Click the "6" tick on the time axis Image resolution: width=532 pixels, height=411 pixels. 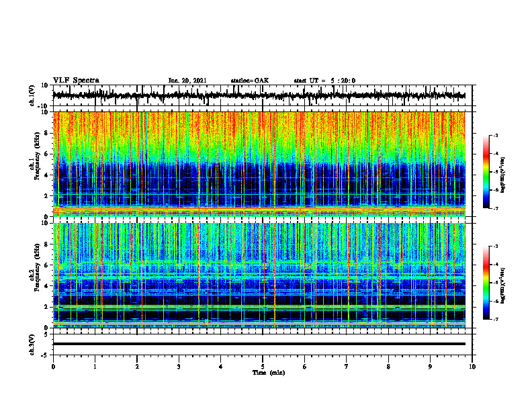pyautogui.click(x=305, y=367)
